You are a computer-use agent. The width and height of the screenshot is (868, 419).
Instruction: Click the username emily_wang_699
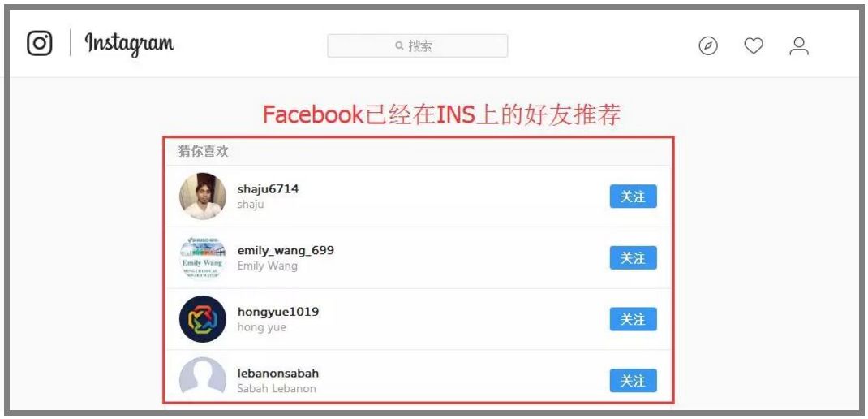click(x=286, y=251)
